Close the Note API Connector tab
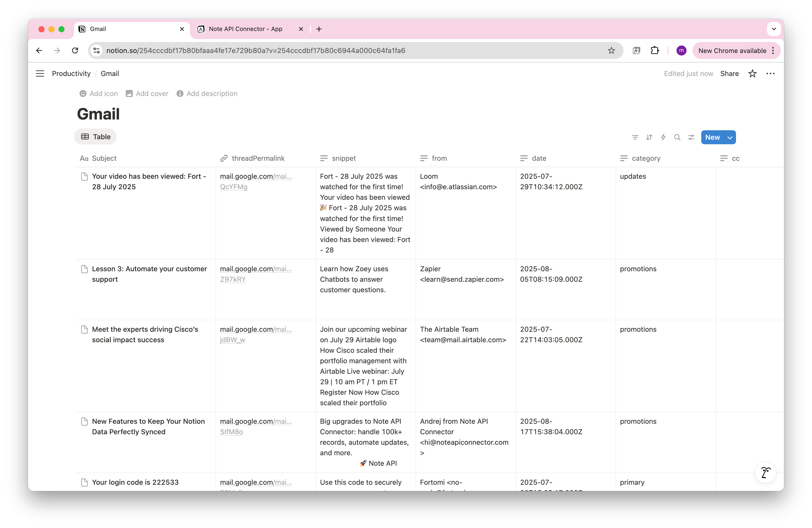Screen dimensions: 812x528 (301, 29)
